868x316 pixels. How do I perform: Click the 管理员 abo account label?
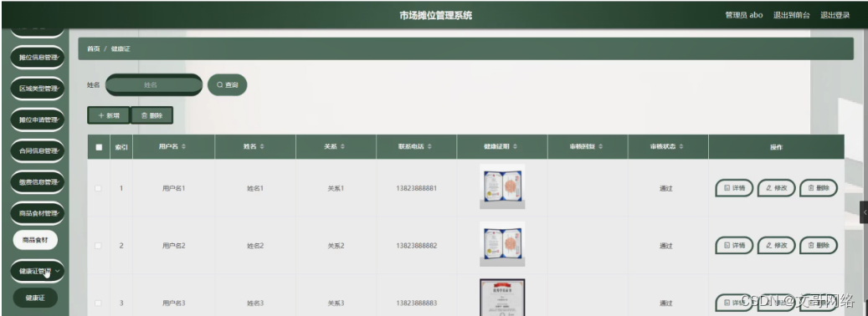click(x=744, y=16)
